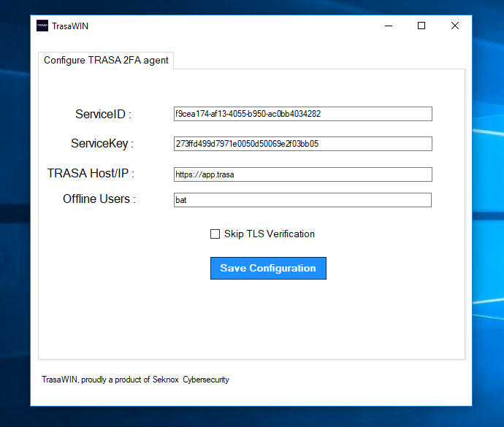
Task: Click into the ServiceKey text box
Action: point(303,144)
